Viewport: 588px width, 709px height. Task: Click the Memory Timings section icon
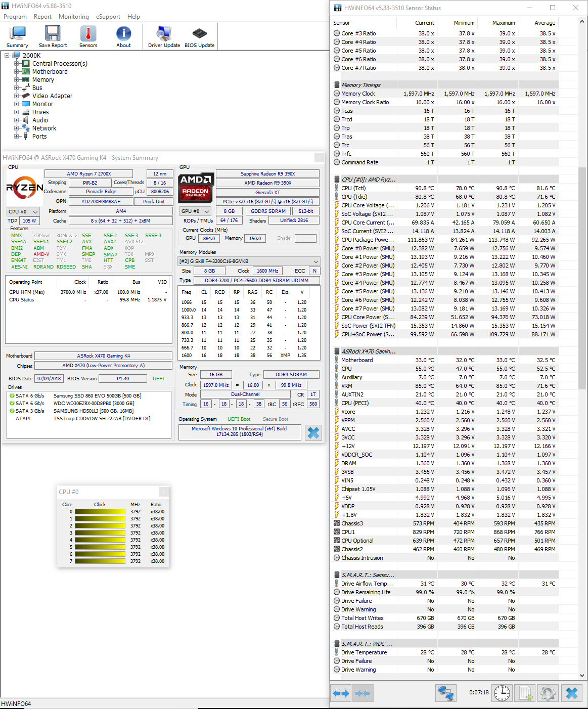tap(337, 85)
